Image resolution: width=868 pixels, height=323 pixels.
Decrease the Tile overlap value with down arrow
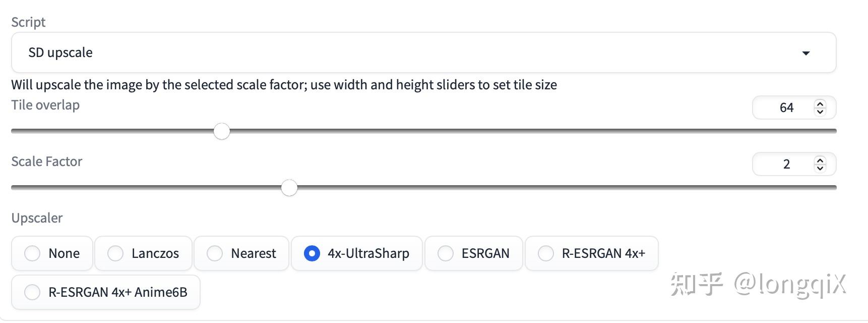coord(820,112)
